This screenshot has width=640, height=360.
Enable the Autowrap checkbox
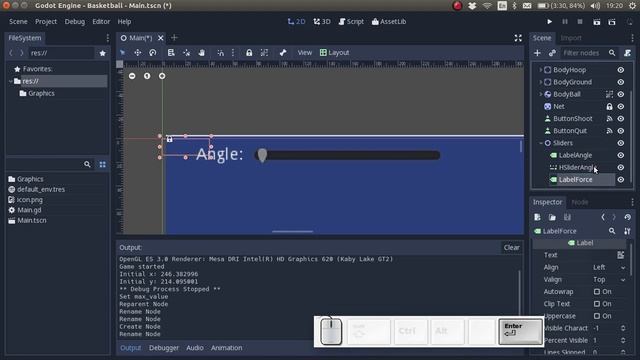(x=597, y=291)
